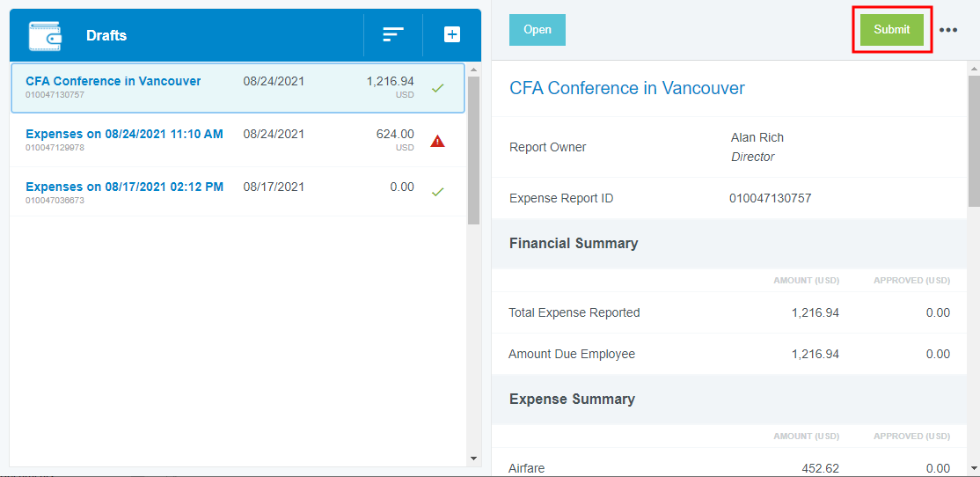This screenshot has width=980, height=477.
Task: Select Expenses on 08/24/2021 11:10 AM draft
Action: [x=238, y=141]
